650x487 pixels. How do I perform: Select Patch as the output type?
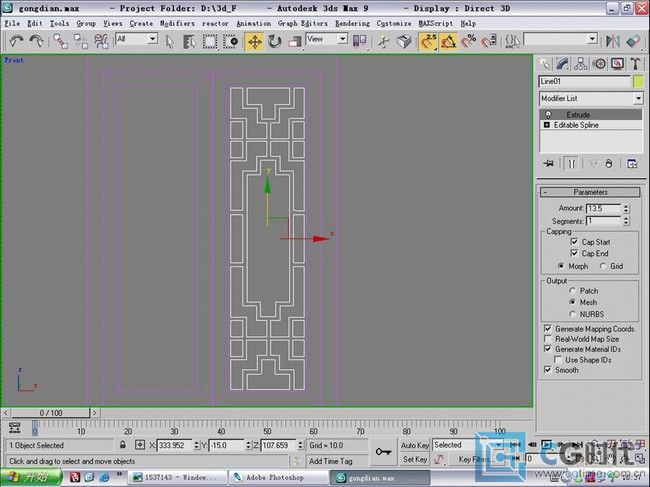pos(573,291)
